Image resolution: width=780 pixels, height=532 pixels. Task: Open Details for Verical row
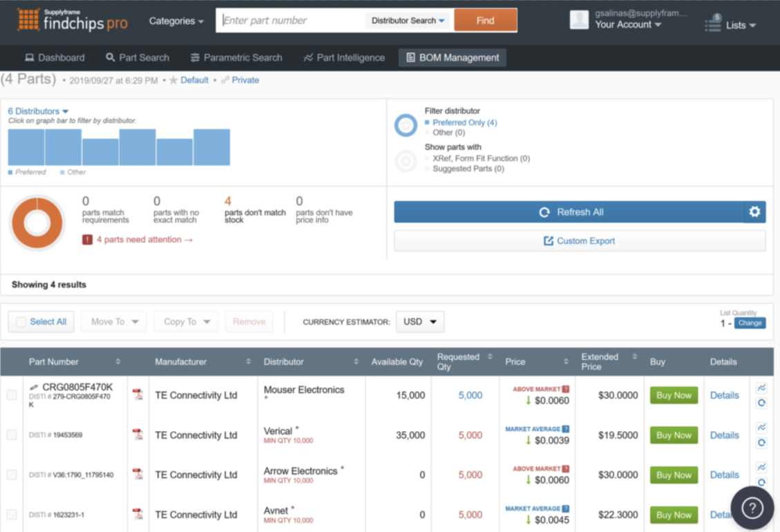pos(724,435)
